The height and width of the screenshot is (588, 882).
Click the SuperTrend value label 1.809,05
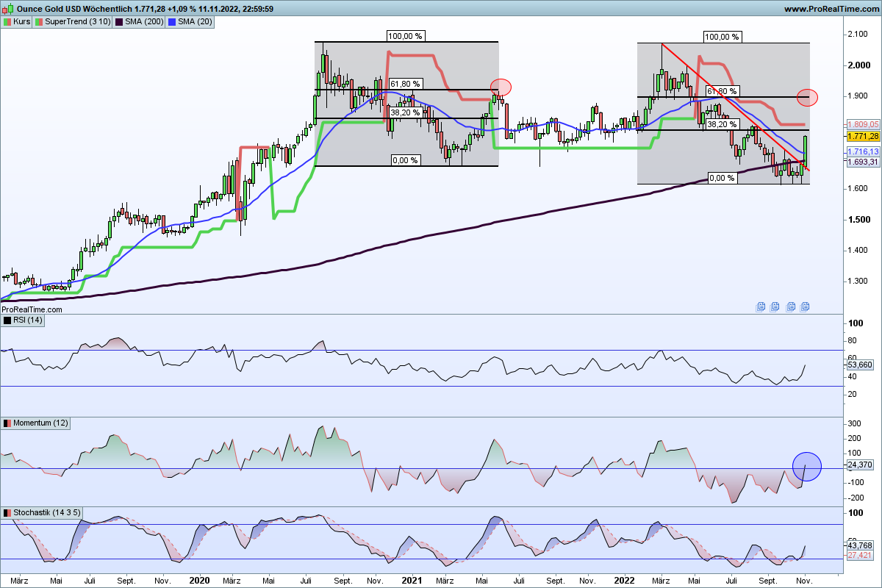click(863, 126)
